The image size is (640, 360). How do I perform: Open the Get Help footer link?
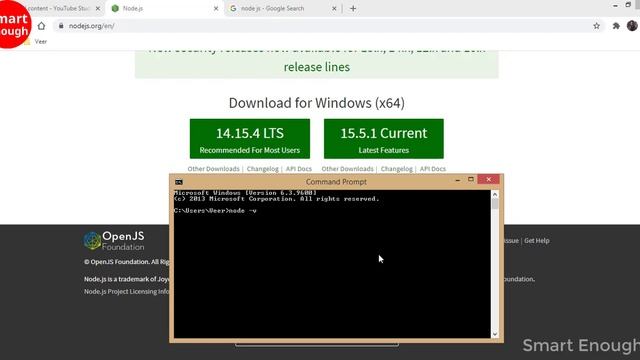537,241
